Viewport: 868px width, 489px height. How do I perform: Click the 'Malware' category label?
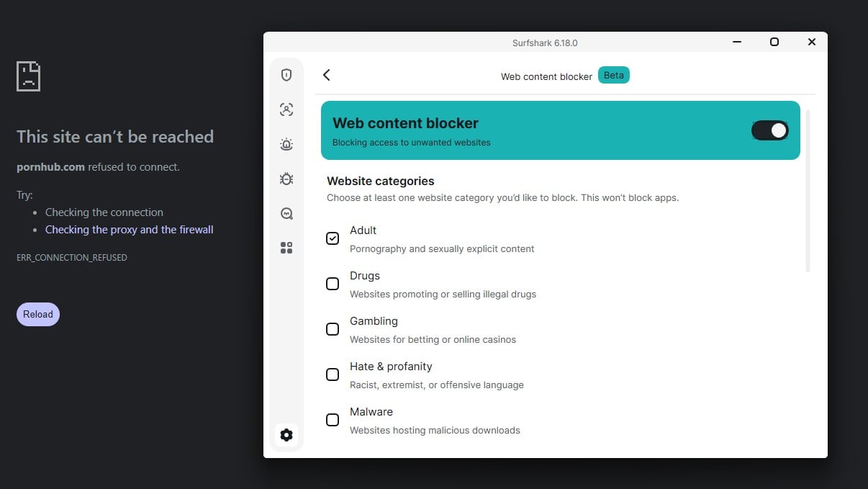point(371,412)
